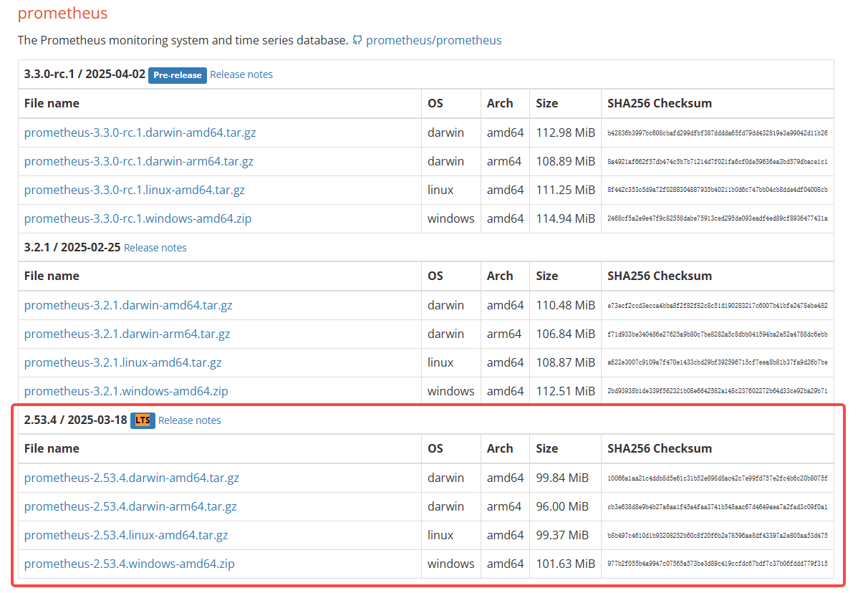Screen dimensions: 868x593
Task: Download prometheus-3.2.1.darwin-amd64.tar.gz
Action: 128,305
